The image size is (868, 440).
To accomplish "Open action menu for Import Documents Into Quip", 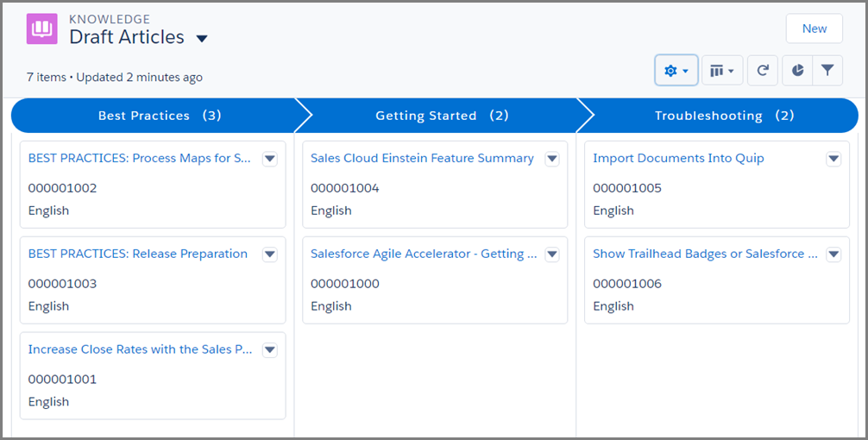I will [x=833, y=159].
